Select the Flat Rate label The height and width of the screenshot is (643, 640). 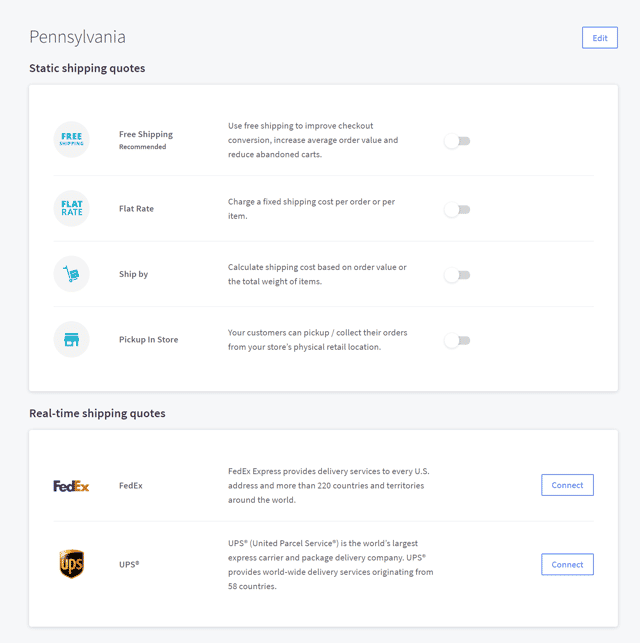coord(136,209)
